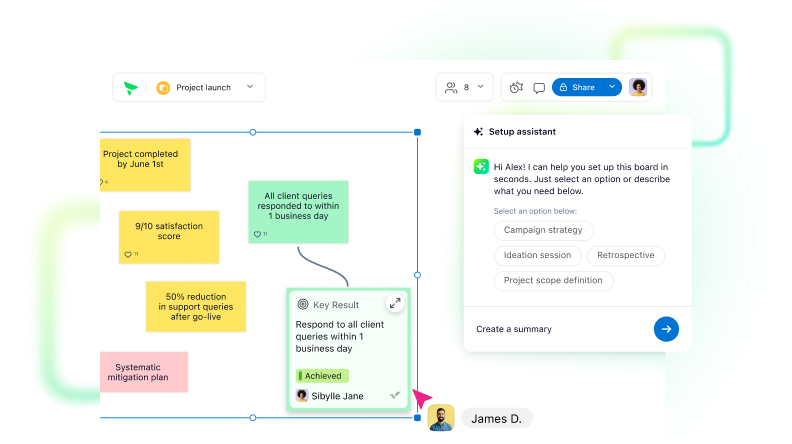Click the Create a summary input field

(x=561, y=329)
